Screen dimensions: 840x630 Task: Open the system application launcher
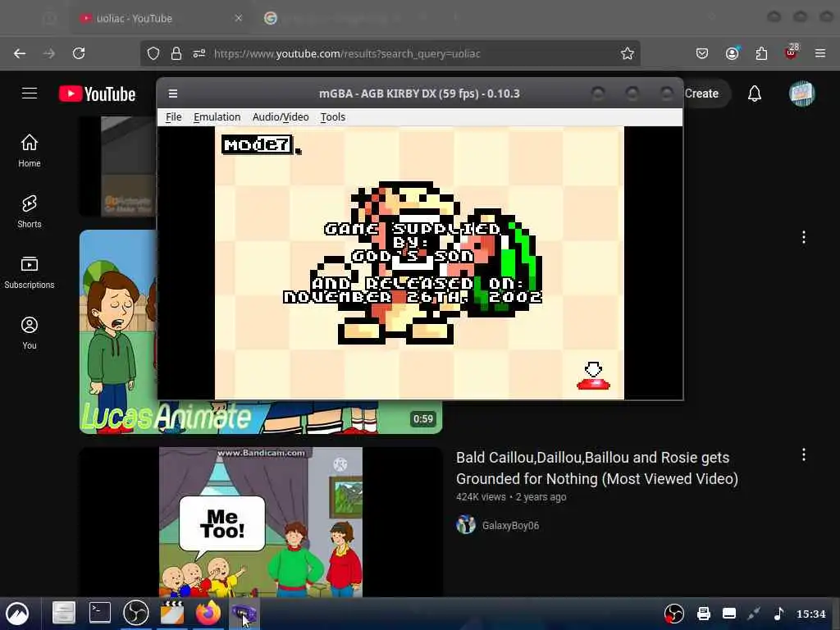click(x=18, y=614)
